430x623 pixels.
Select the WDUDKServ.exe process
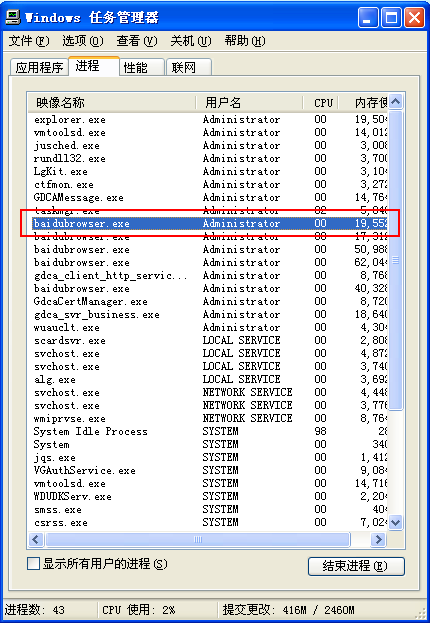(208, 496)
